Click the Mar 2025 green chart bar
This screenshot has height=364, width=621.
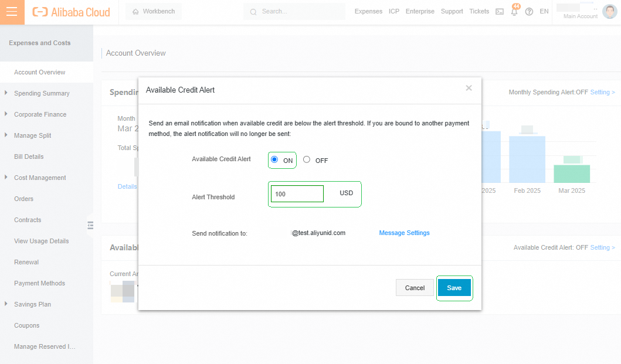coord(572,174)
